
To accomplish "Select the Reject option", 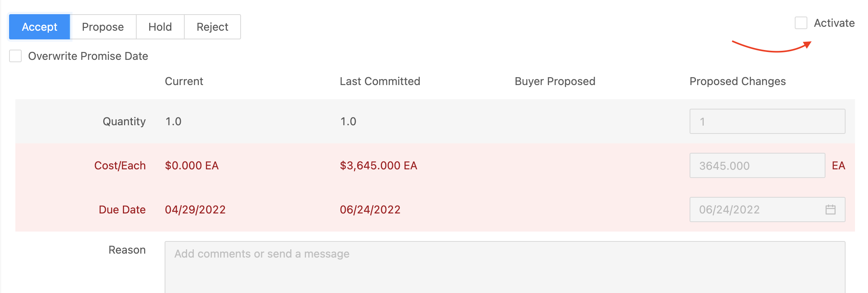I will (212, 27).
